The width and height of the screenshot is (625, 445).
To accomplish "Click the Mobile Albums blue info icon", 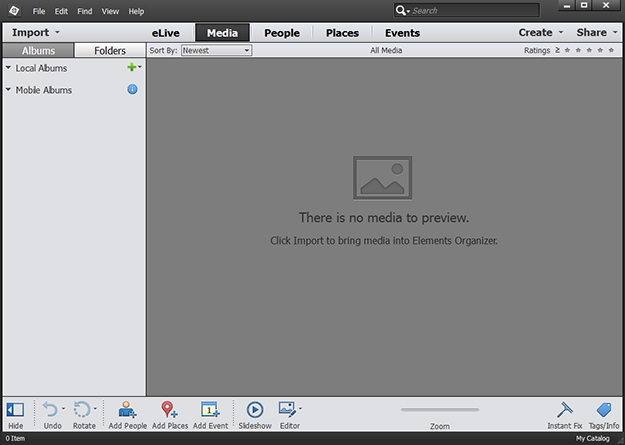I will (x=132, y=89).
